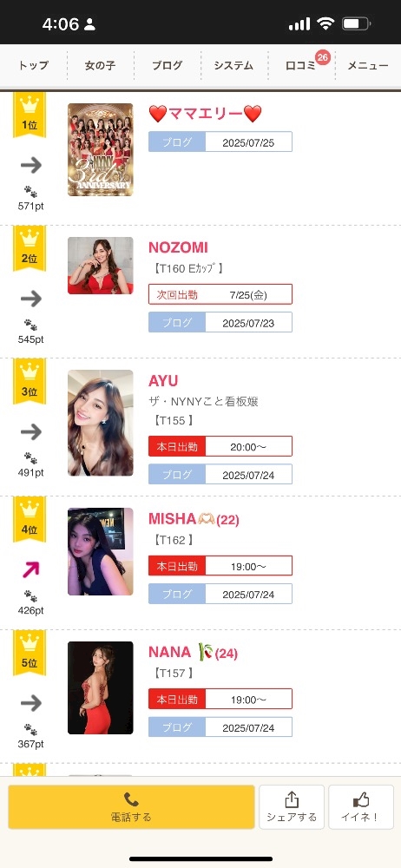Tap the 1位 crown rank badge
Image resolution: width=401 pixels, height=868 pixels.
click(30, 115)
